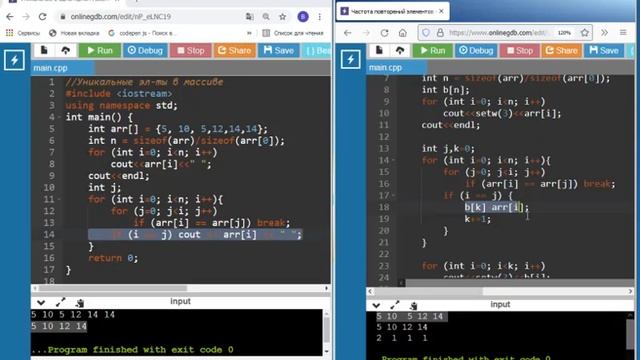The width and height of the screenshot is (640, 360).
Task: Click the tracking protection shield in Firefox
Action: click(426, 33)
